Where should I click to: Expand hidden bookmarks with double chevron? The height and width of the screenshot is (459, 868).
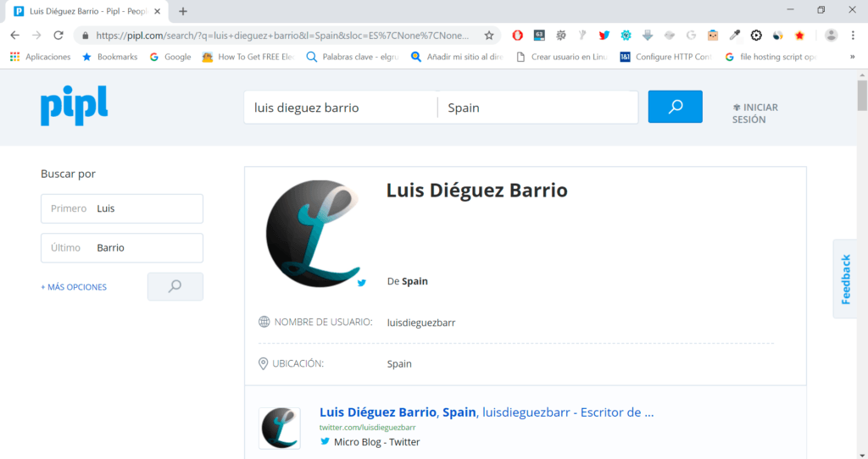pyautogui.click(x=853, y=57)
